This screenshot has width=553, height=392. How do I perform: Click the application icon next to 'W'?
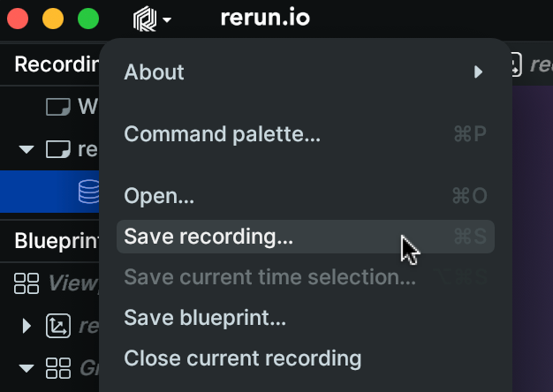pyautogui.click(x=57, y=107)
